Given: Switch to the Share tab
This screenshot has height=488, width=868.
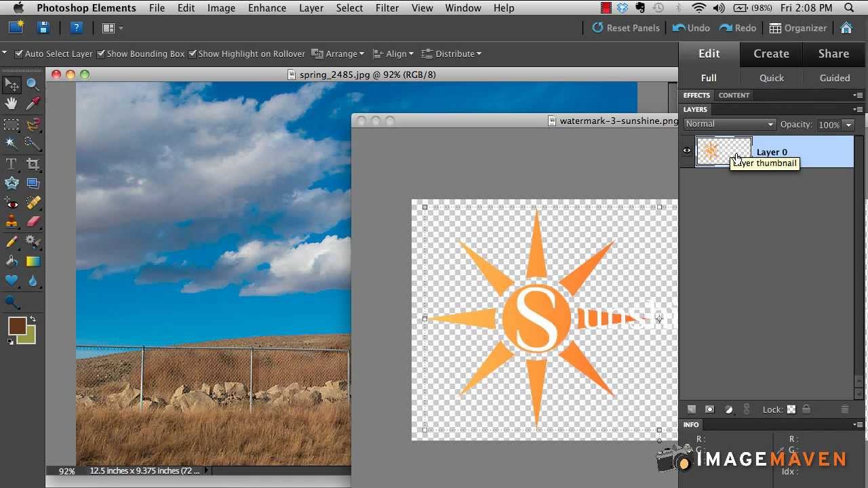Looking at the screenshot, I should (x=833, y=54).
